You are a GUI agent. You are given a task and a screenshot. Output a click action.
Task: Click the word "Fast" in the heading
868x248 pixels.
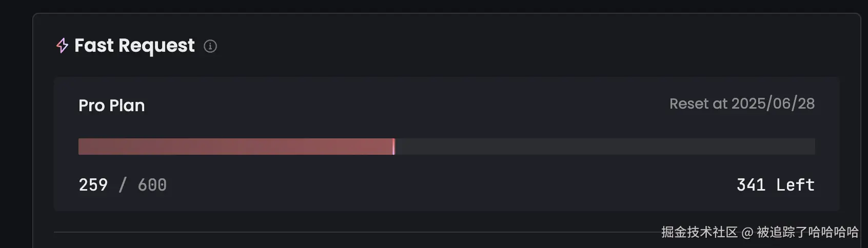(x=94, y=46)
